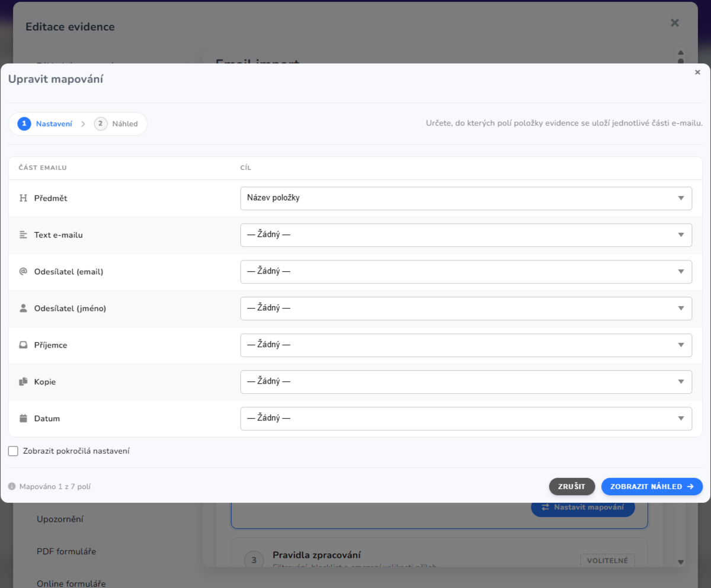The height and width of the screenshot is (588, 711).
Task: Click the heading icon beside Předmět
Action: (x=24, y=198)
